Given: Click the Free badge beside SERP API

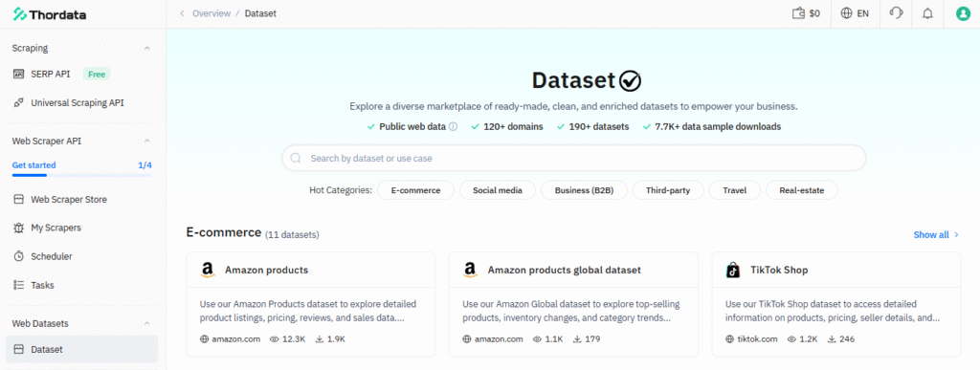Looking at the screenshot, I should click(97, 75).
